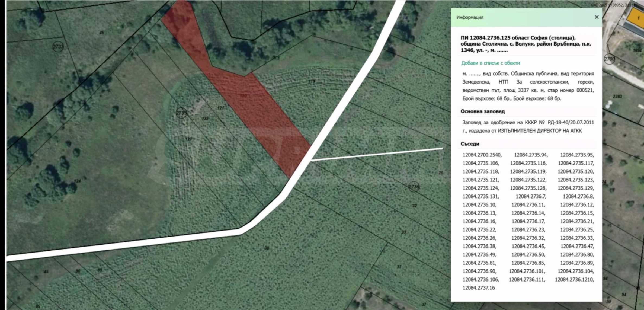The width and height of the screenshot is (644, 310).
Task: Select neighbor 12084.2735.120
Action: pos(576,171)
